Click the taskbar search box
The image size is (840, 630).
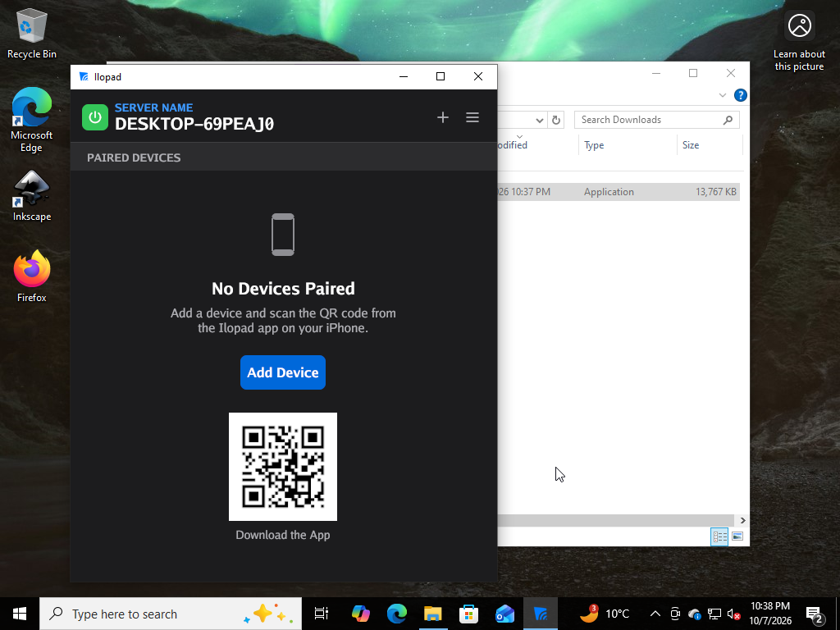pyautogui.click(x=171, y=614)
